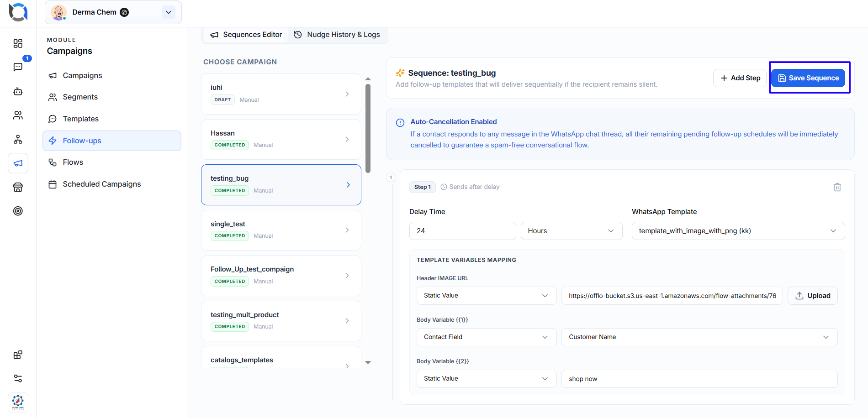Screen dimensions: 868x418
Task: Click the Delay Time input field
Action: pyautogui.click(x=462, y=231)
